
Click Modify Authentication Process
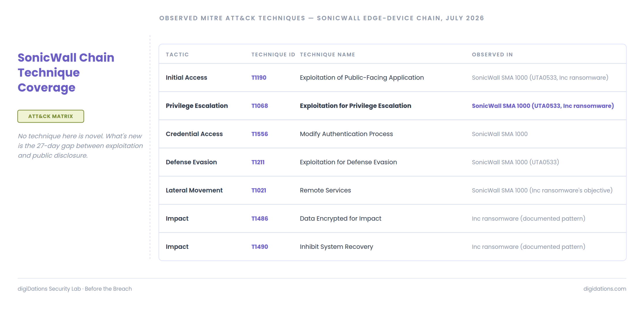(x=346, y=134)
